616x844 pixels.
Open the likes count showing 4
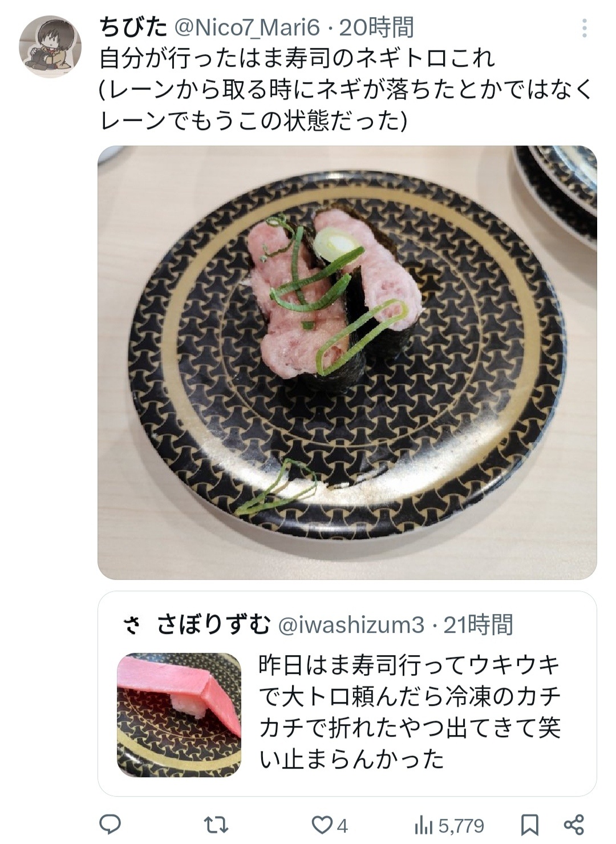[342, 826]
